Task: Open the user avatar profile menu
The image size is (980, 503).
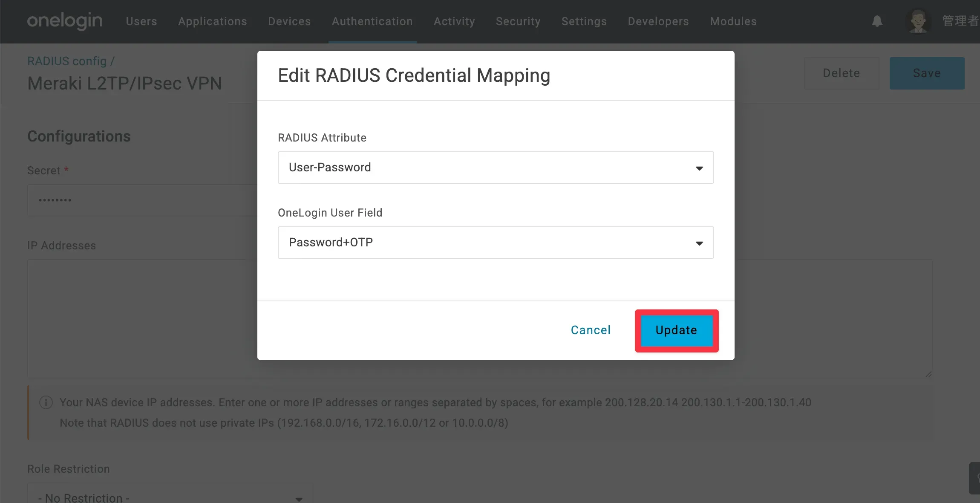Action: [x=918, y=21]
